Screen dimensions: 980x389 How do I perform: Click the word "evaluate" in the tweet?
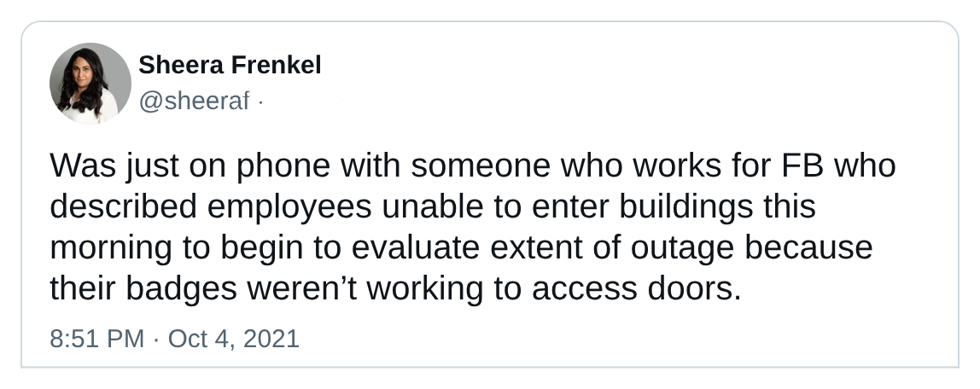tap(416, 248)
